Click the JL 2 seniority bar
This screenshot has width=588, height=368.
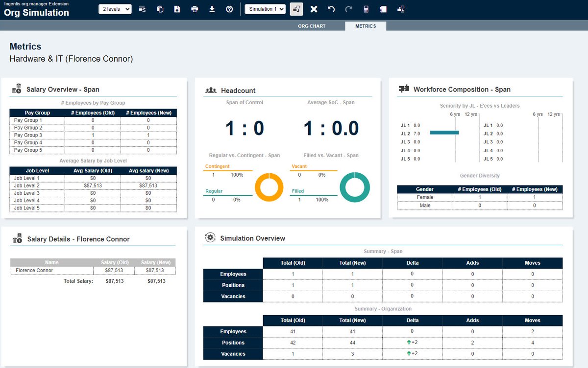coord(444,133)
